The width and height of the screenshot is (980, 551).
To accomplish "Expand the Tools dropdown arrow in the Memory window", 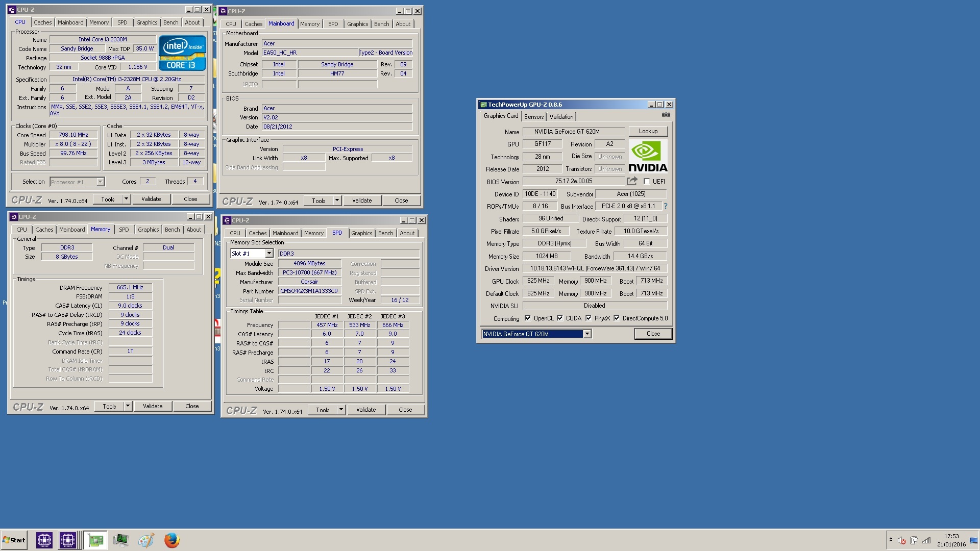I will (128, 406).
